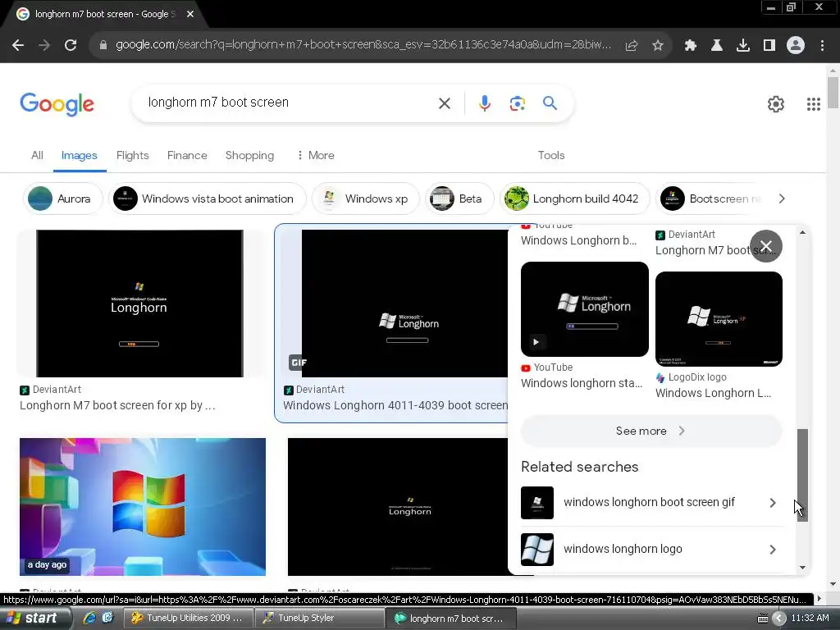The image size is (840, 630).
Task: Launch Internet Explorer from quick launch
Action: pos(90,618)
